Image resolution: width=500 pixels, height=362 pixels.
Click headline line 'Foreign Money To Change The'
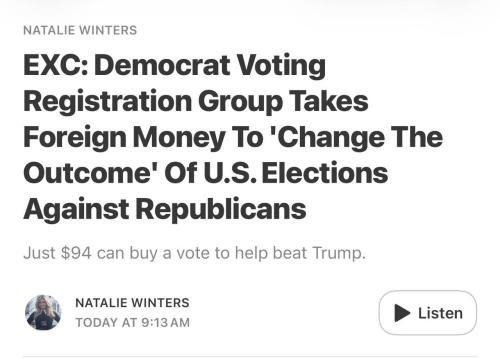[233, 137]
